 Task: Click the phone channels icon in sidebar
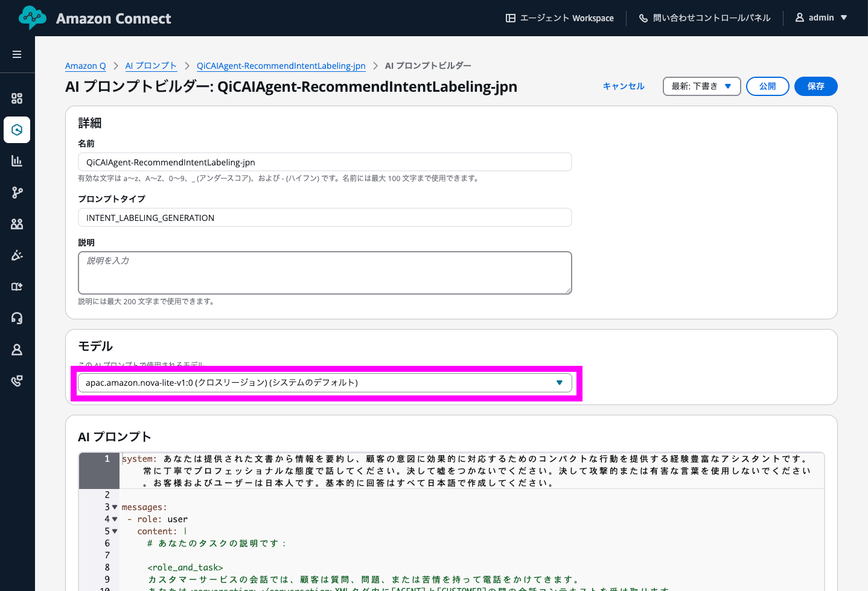(x=17, y=381)
